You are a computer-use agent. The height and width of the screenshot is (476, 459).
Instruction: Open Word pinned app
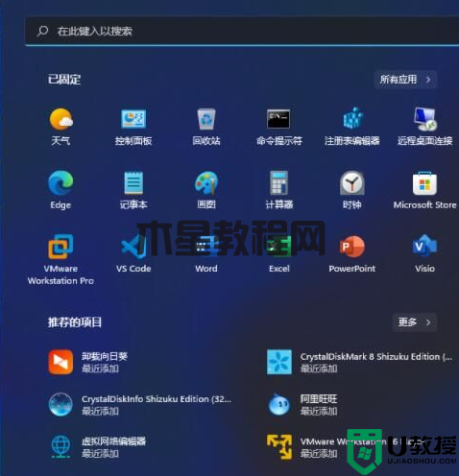tap(206, 253)
